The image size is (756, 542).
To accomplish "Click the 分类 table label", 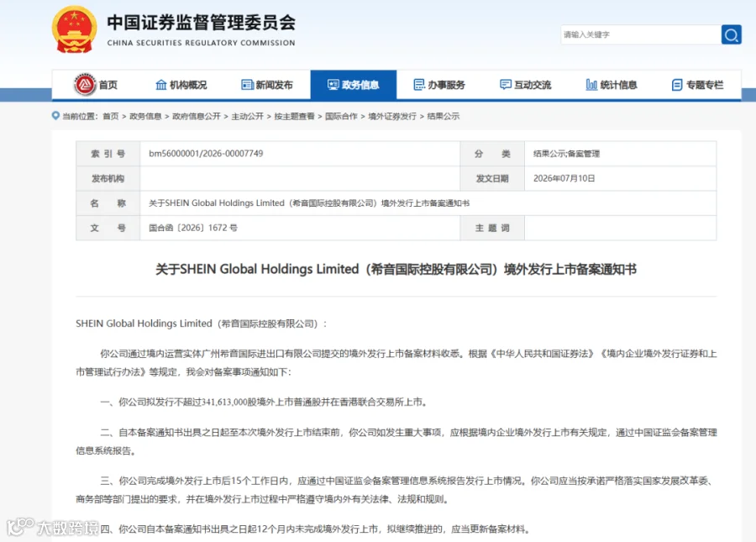I will click(492, 154).
